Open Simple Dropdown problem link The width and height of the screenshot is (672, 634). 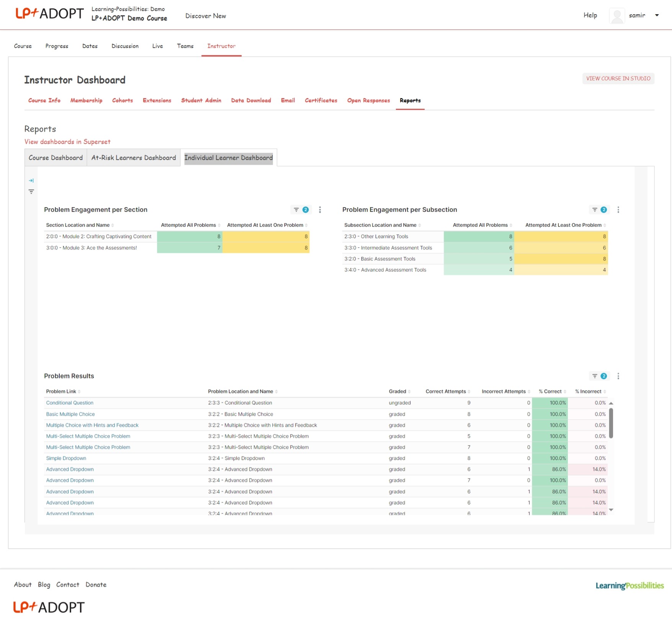pyautogui.click(x=66, y=458)
